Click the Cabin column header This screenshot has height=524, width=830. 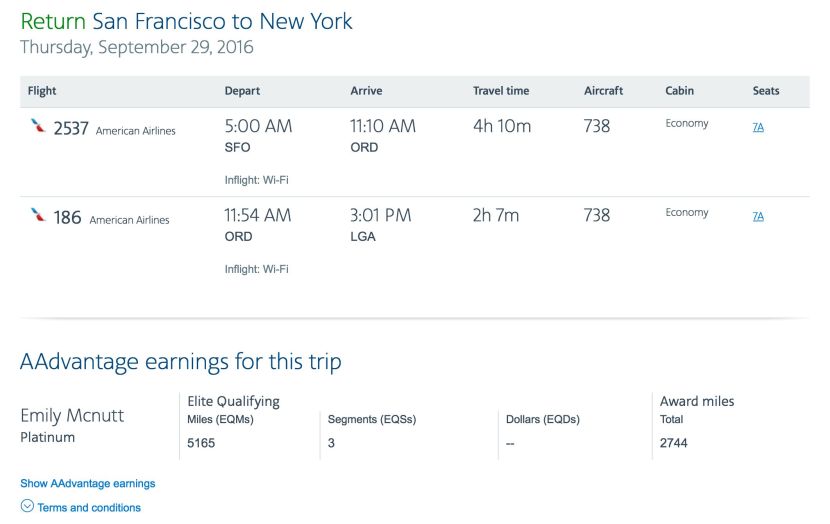pos(680,91)
